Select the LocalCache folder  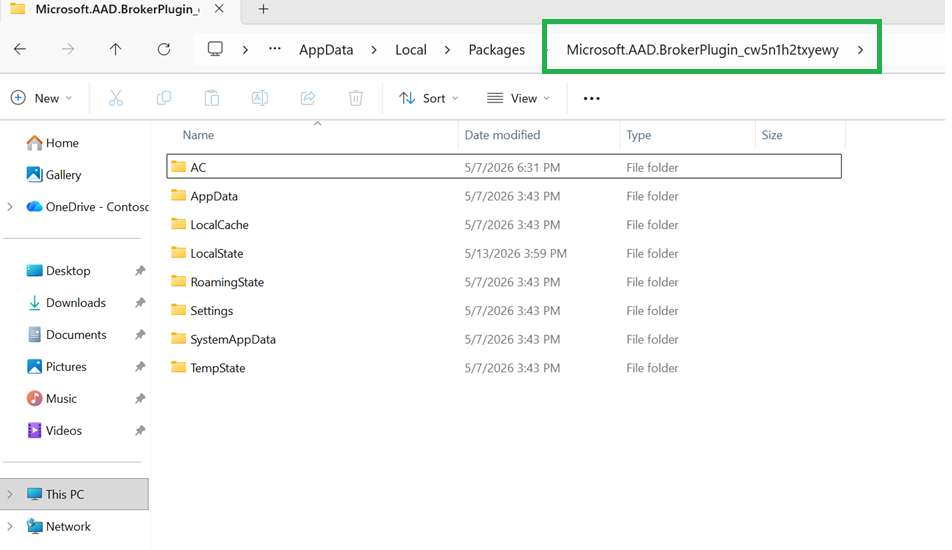pos(504,225)
